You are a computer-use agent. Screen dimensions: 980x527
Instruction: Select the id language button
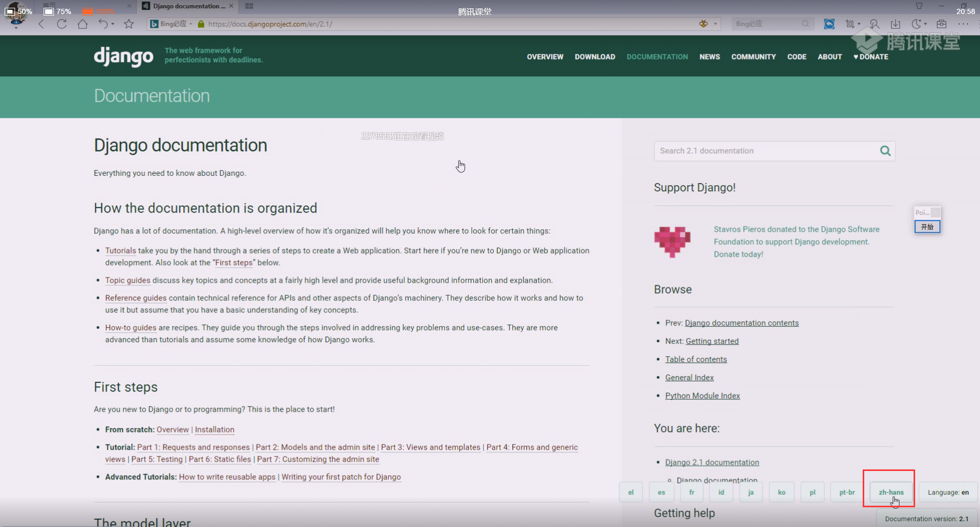pos(721,492)
